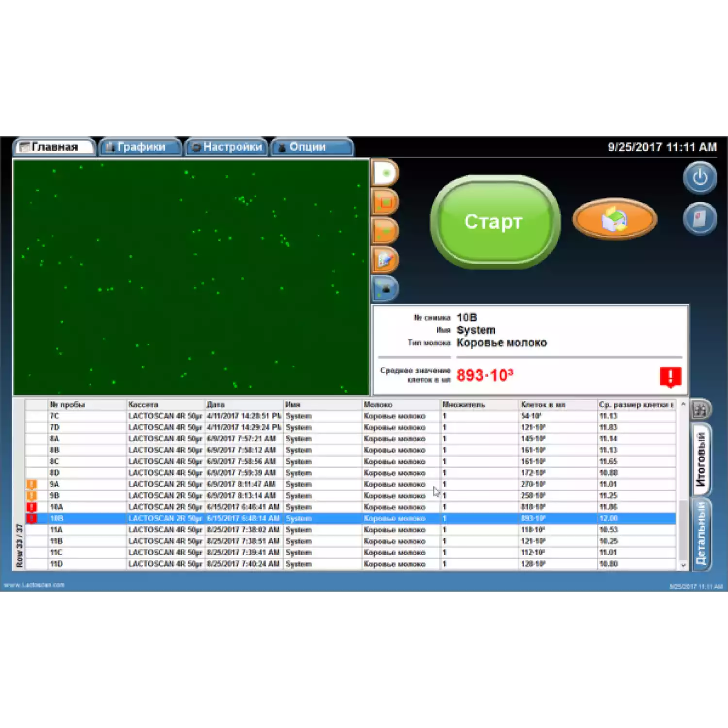The image size is (728, 728).
Task: Click the orange green-dots view icon
Action: [385, 231]
